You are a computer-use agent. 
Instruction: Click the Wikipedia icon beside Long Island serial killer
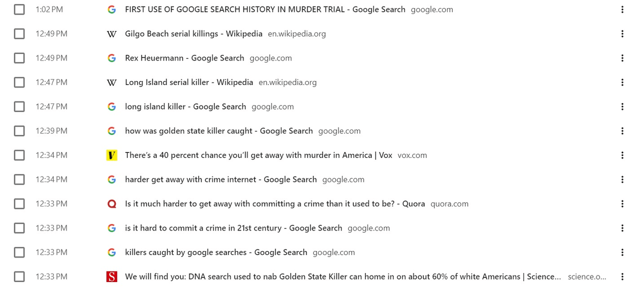tap(112, 82)
